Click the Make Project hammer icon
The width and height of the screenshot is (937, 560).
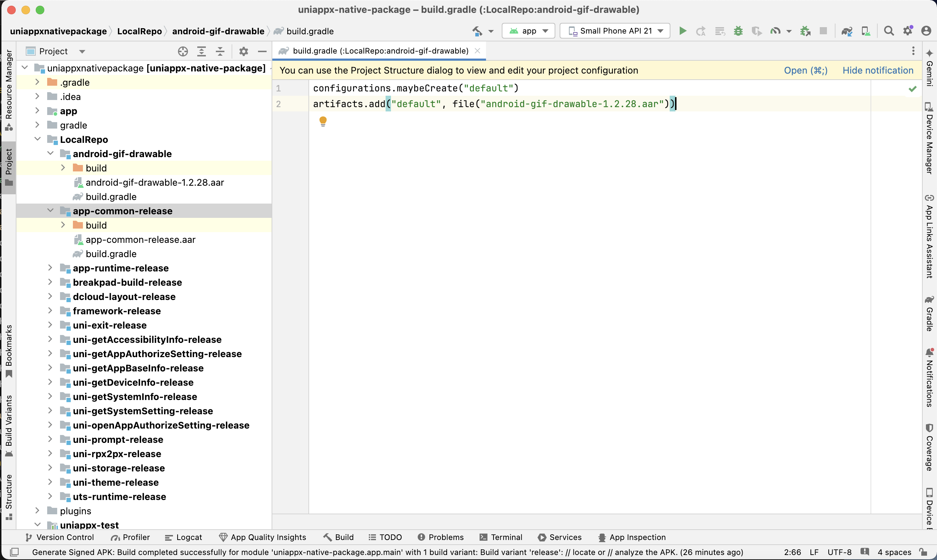(x=477, y=31)
